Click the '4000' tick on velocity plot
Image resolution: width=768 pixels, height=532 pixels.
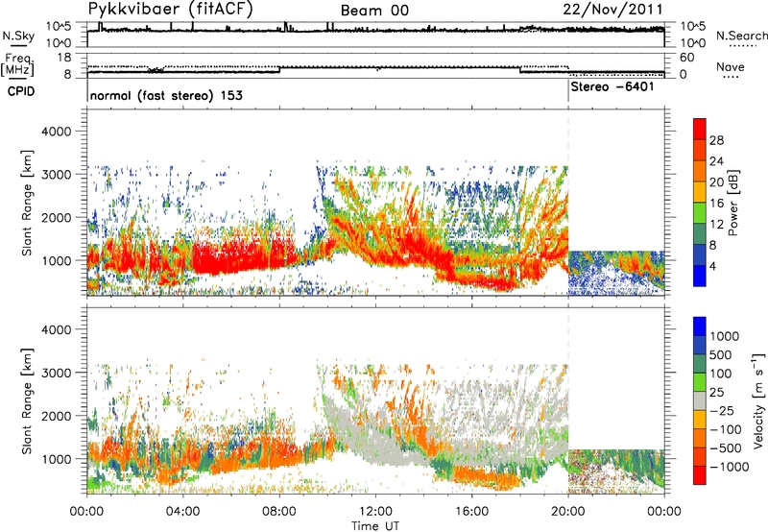[56, 329]
